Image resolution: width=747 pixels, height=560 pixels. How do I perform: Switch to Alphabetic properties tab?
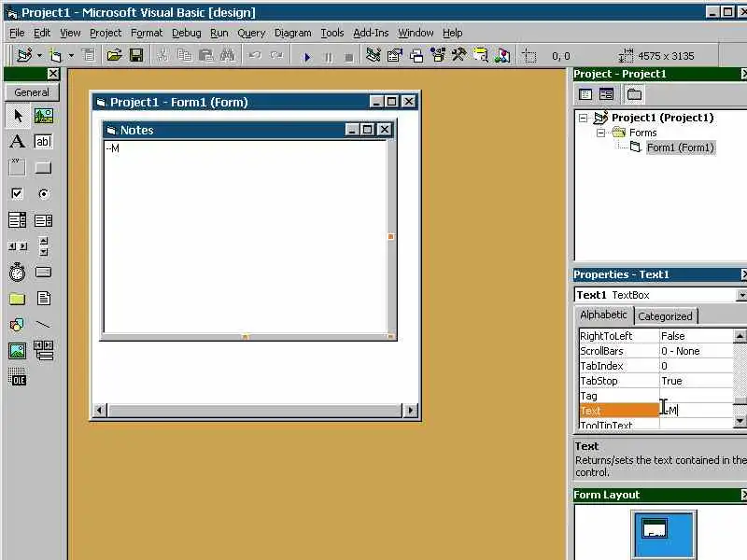coord(603,315)
